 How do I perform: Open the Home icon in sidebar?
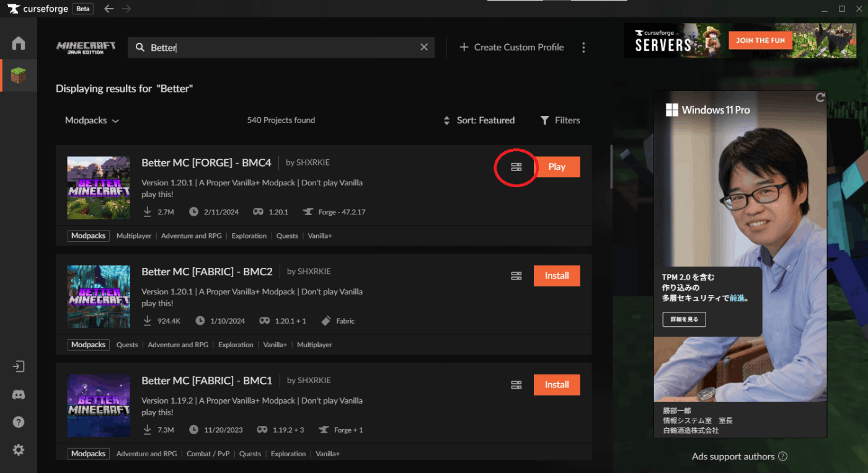tap(19, 43)
